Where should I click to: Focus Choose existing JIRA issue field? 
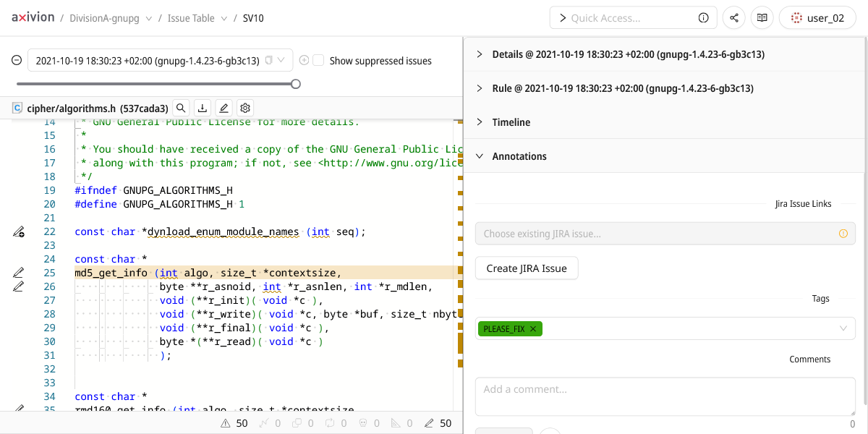click(x=665, y=234)
